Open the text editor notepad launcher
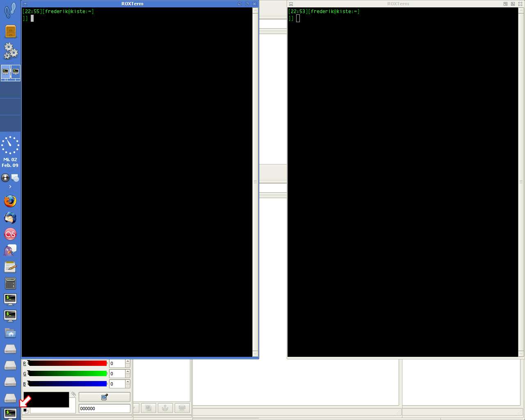The height and width of the screenshot is (420, 525). point(10,267)
